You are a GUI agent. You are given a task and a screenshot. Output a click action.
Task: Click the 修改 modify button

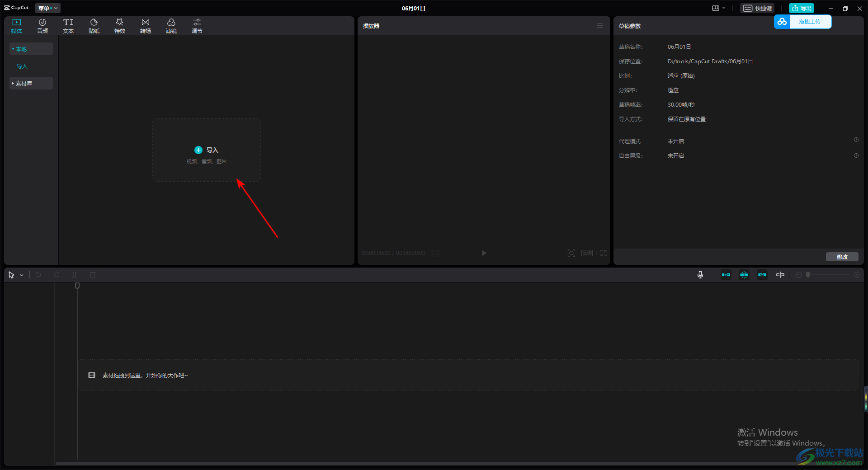(x=842, y=257)
